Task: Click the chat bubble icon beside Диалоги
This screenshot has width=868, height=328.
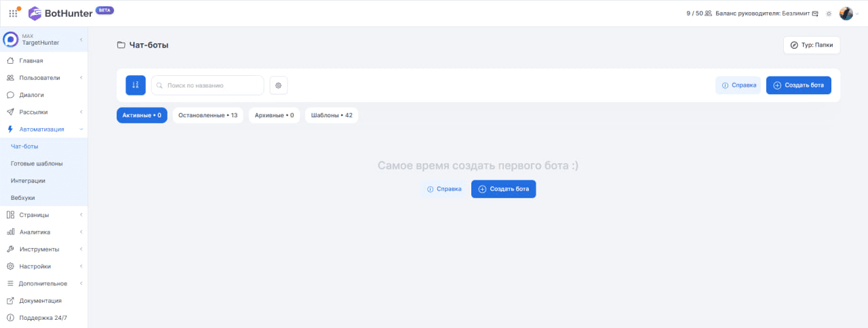Action: coord(10,95)
